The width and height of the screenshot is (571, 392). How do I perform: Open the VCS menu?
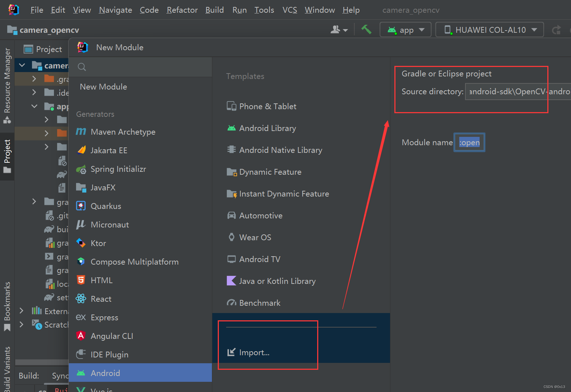(290, 10)
